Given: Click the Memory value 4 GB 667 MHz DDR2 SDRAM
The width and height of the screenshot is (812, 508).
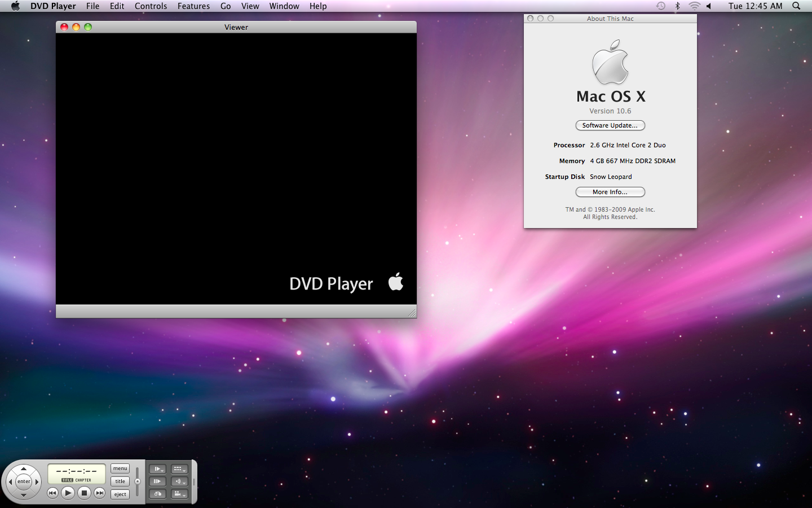Looking at the screenshot, I should [633, 161].
